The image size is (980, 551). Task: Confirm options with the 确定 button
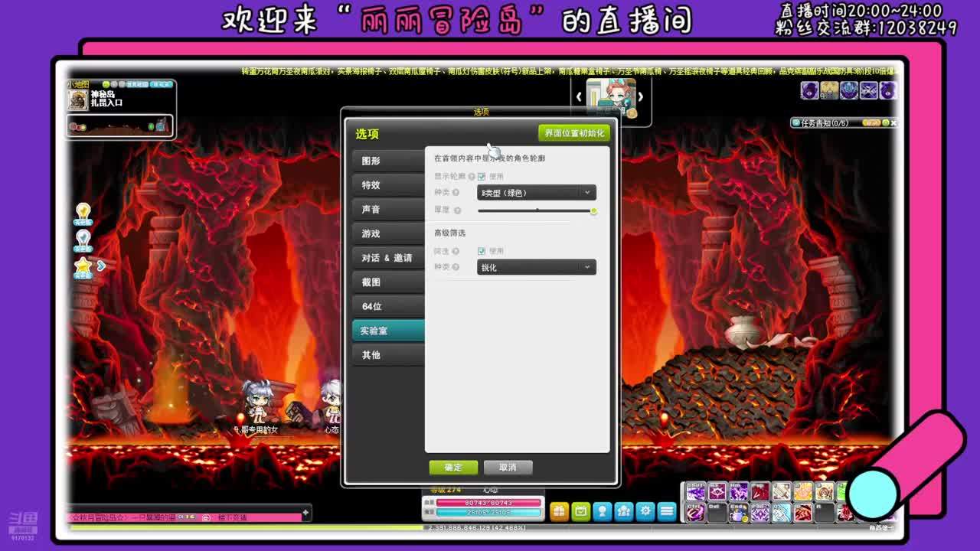click(453, 468)
